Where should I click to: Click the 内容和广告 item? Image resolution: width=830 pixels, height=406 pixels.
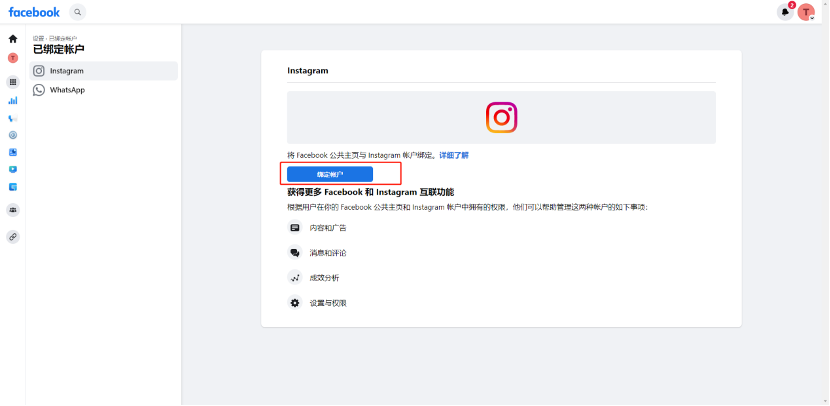[327, 228]
